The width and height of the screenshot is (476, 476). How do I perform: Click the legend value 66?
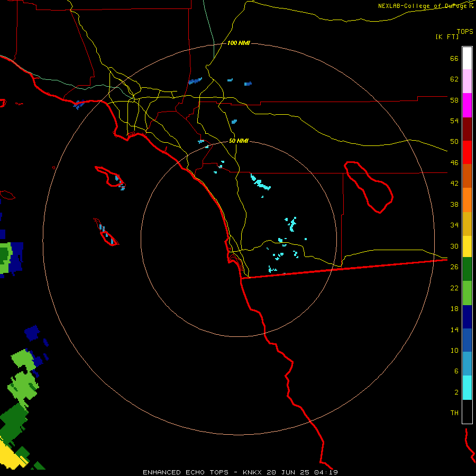[454, 58]
